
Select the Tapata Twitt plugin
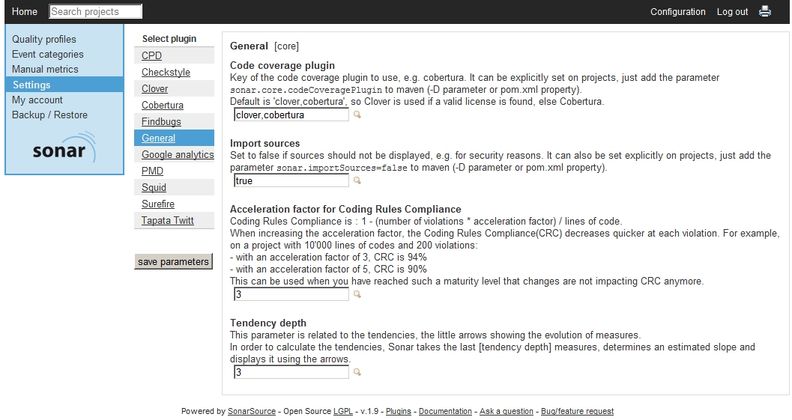(x=168, y=221)
